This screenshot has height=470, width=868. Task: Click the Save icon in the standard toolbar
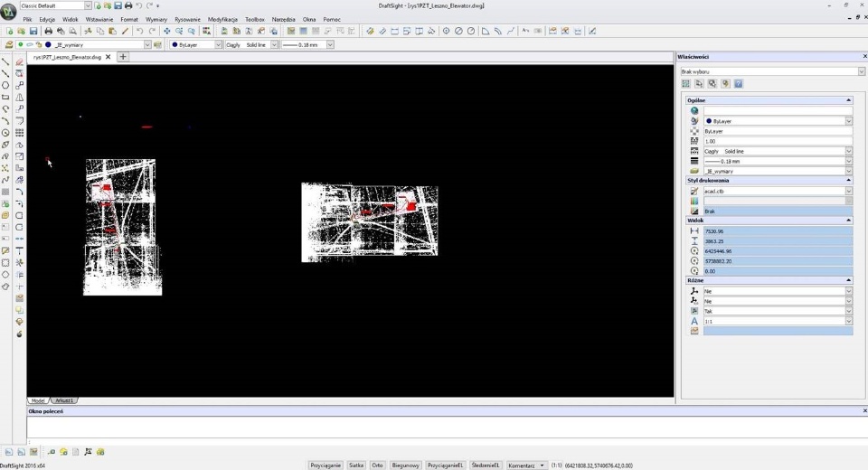(x=33, y=32)
